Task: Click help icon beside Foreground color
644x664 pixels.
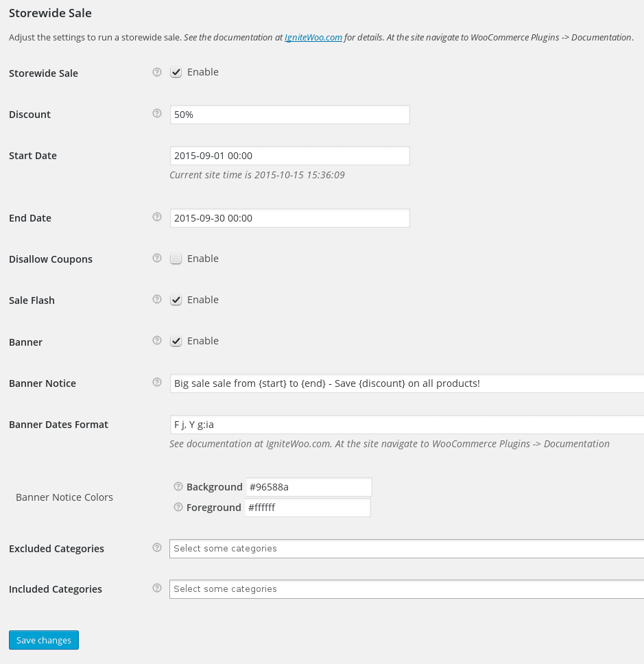Action: click(178, 507)
